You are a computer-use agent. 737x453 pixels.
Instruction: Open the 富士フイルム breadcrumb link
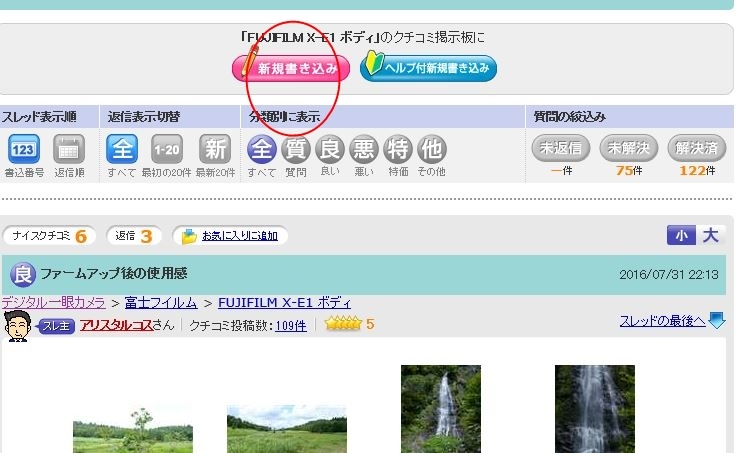point(161,303)
